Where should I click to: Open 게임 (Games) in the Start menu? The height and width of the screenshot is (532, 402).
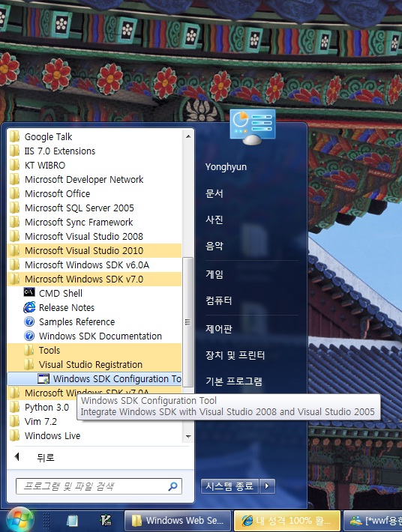214,273
